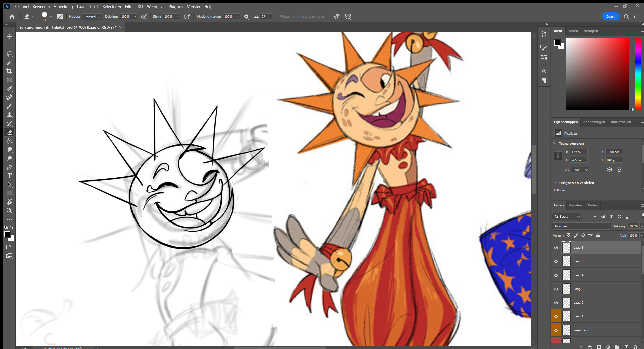Select the Zoom tool
644x349 pixels.
point(9,211)
